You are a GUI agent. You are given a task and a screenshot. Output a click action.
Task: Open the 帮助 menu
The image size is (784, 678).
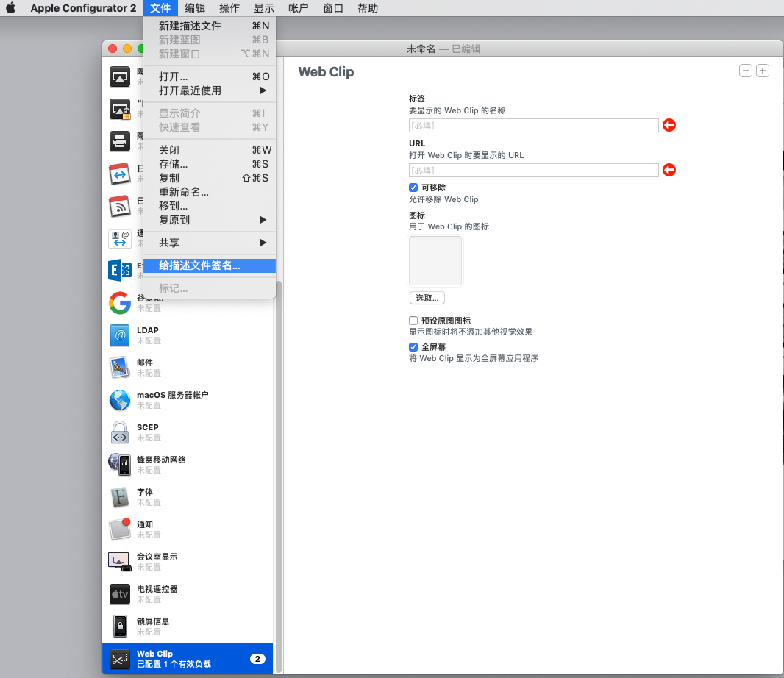(368, 8)
